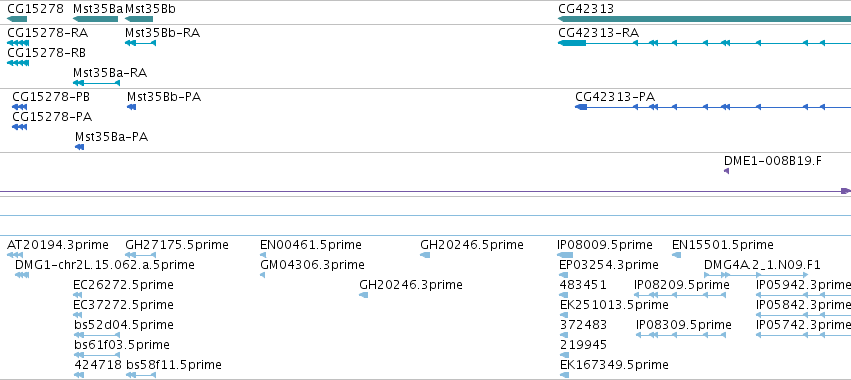Select the CG15278-RB transcript label

tap(47, 53)
